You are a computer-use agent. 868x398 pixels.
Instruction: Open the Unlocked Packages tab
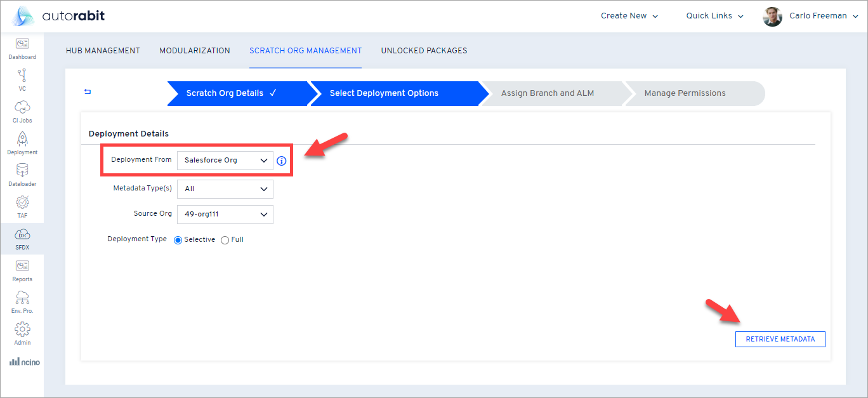point(424,50)
